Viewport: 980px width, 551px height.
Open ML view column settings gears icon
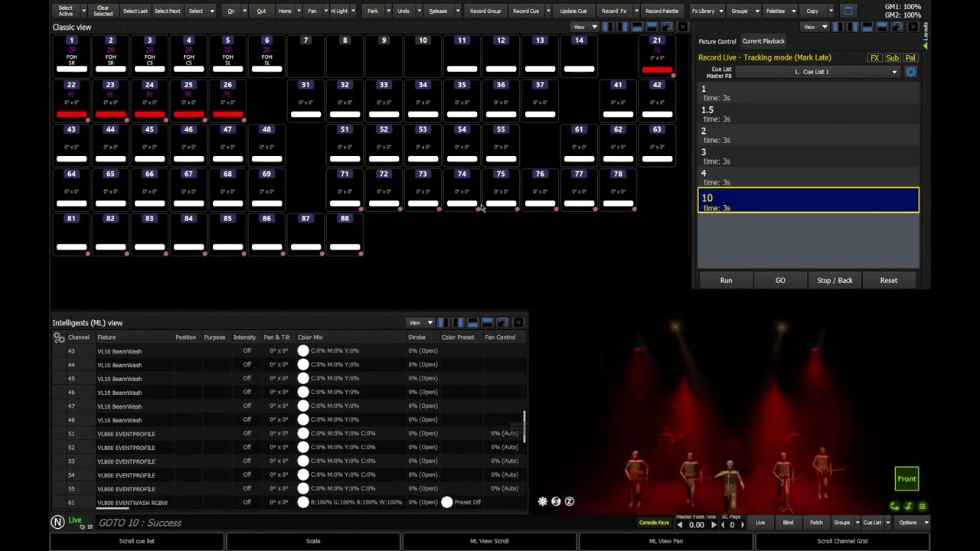[x=59, y=337]
